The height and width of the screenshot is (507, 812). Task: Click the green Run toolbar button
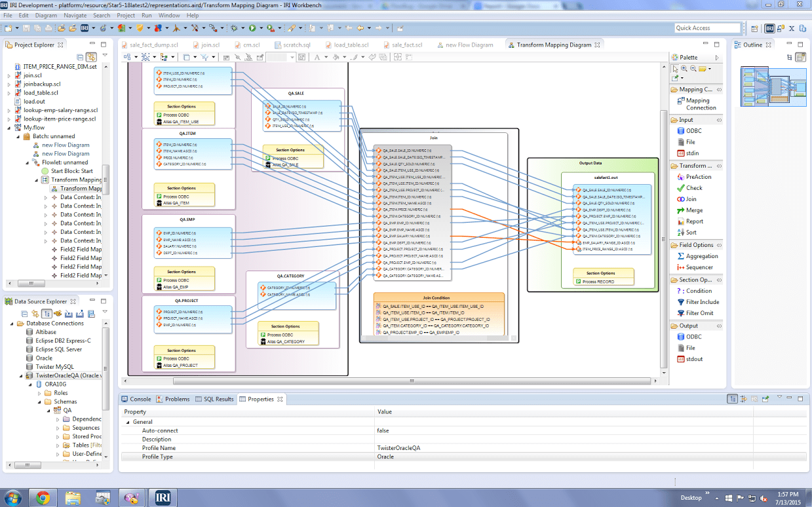tap(252, 28)
